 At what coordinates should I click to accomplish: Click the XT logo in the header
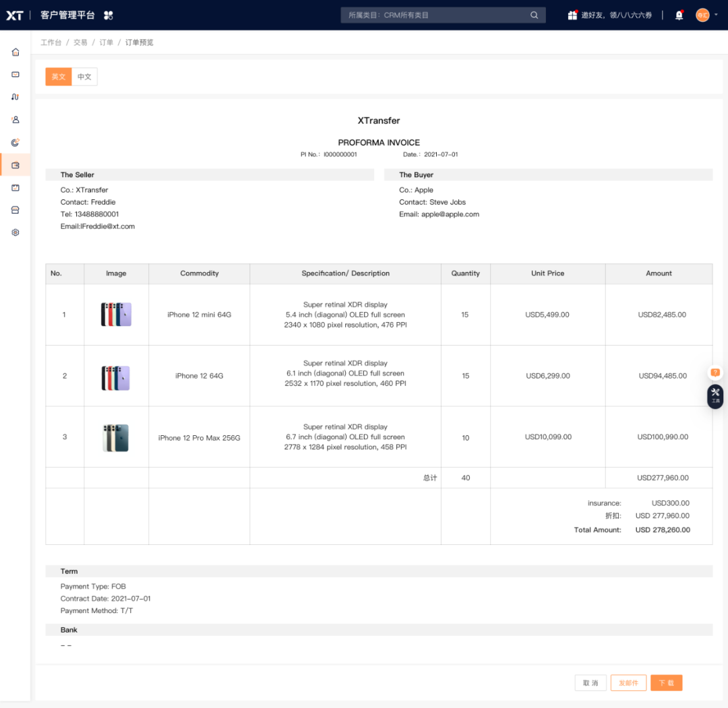point(14,15)
